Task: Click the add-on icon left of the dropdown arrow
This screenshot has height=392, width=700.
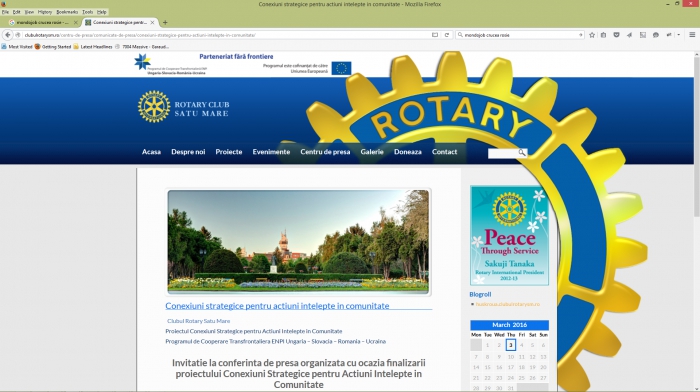Action: point(669,35)
